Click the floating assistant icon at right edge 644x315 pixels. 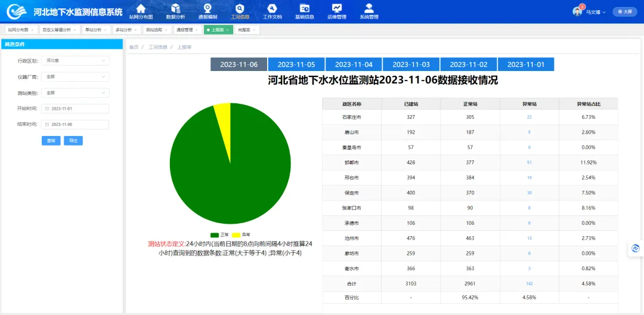coord(636,248)
